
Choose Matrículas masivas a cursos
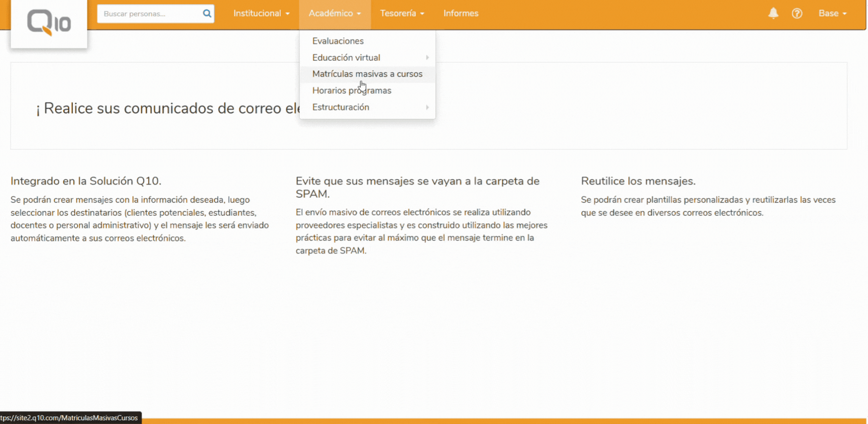tap(367, 74)
